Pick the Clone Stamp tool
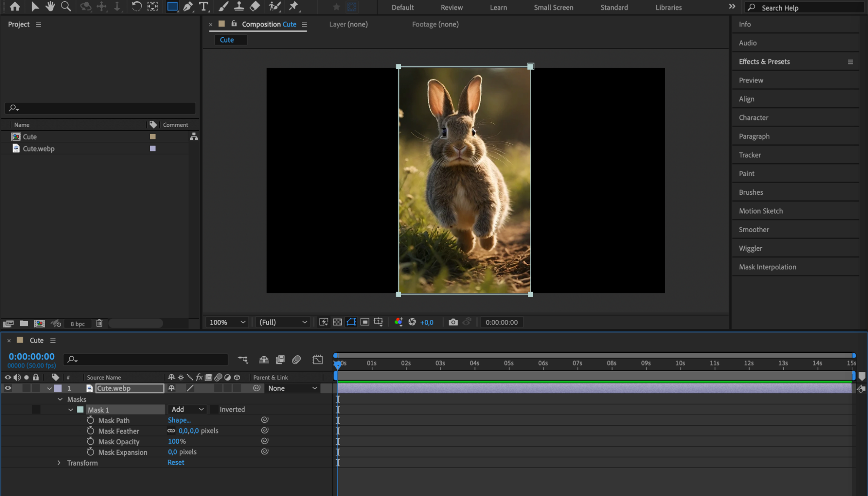The width and height of the screenshot is (868, 496). point(239,7)
